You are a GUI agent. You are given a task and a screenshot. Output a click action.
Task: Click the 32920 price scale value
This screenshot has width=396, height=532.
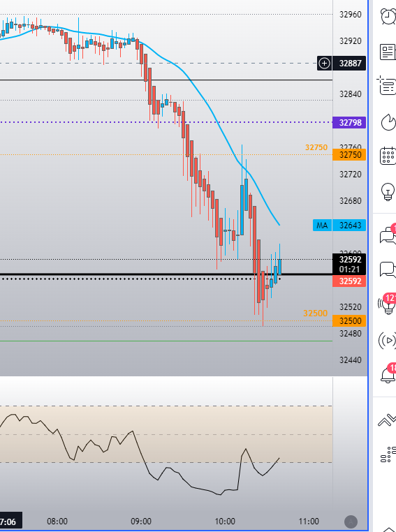[350, 41]
